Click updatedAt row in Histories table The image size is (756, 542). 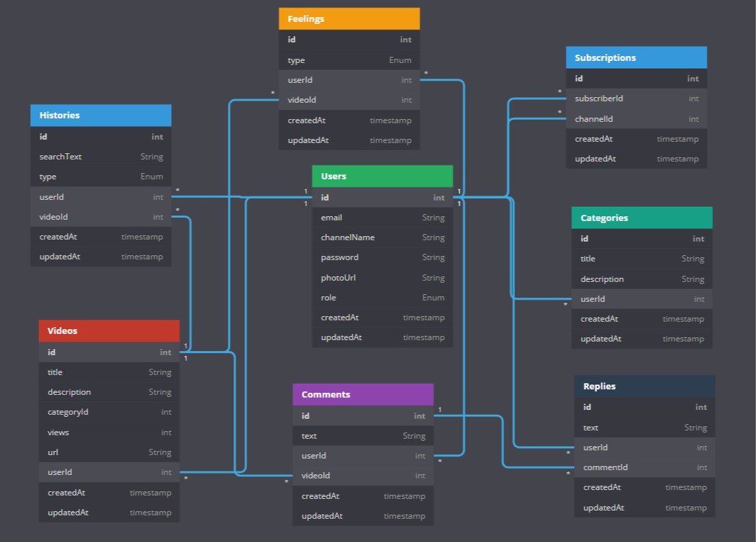pos(101,257)
